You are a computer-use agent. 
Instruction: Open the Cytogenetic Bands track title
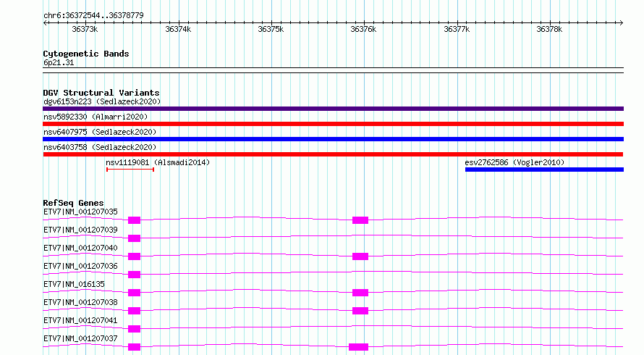coord(86,54)
